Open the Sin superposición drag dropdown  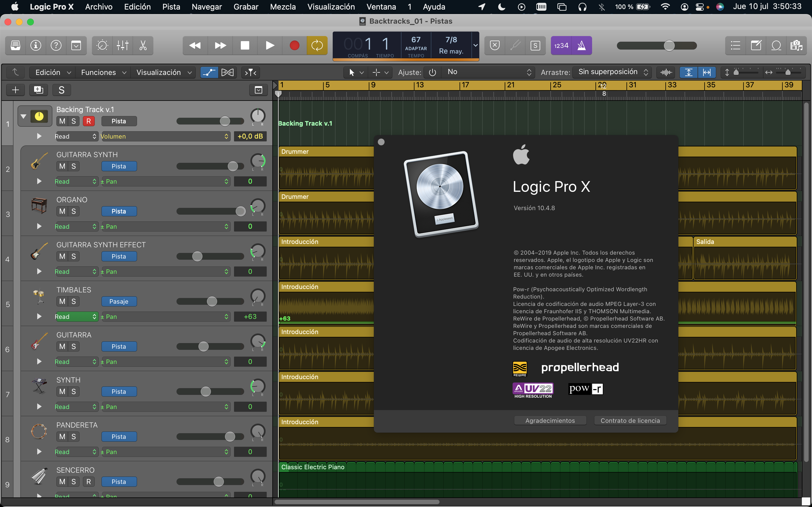[612, 72]
